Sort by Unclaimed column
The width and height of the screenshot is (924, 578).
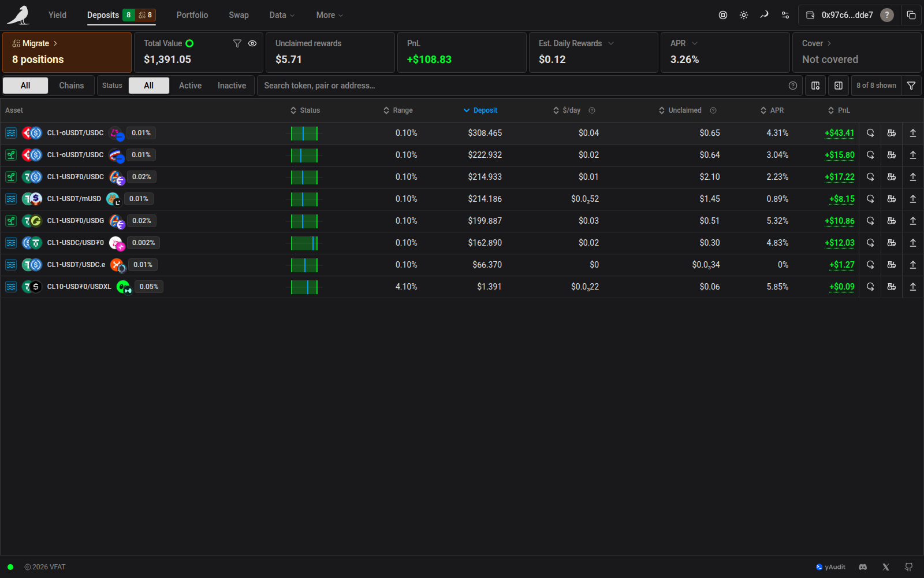[x=680, y=110]
